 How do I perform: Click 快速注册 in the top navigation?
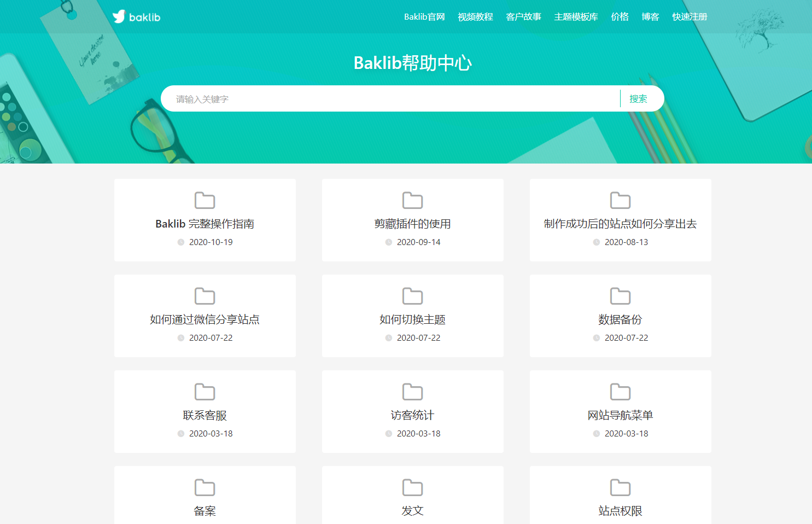tap(690, 17)
